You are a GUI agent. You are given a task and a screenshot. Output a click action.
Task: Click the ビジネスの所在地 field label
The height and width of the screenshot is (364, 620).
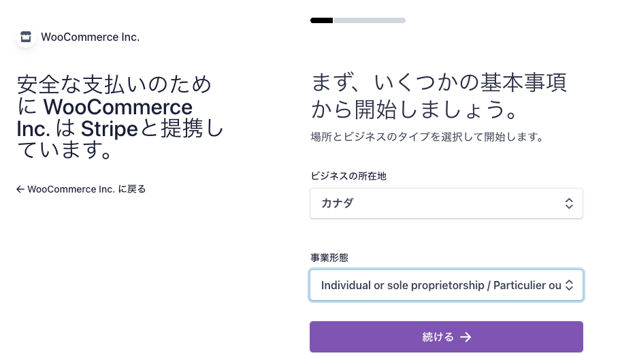pos(348,176)
